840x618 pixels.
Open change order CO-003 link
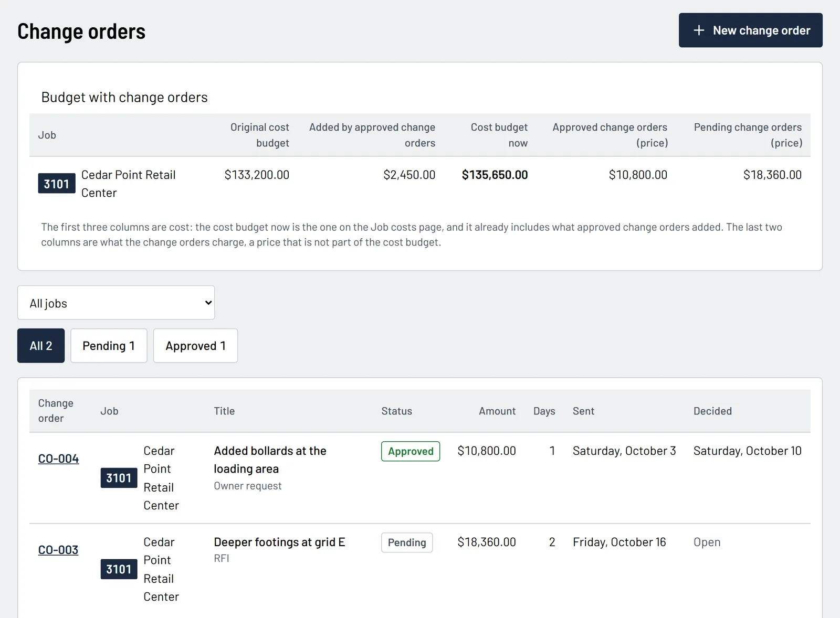[58, 550]
